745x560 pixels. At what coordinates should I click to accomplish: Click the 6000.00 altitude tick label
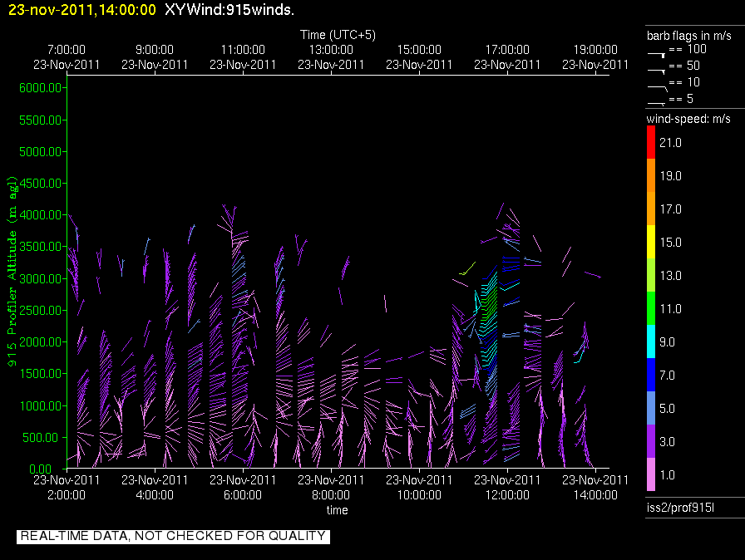(x=41, y=88)
